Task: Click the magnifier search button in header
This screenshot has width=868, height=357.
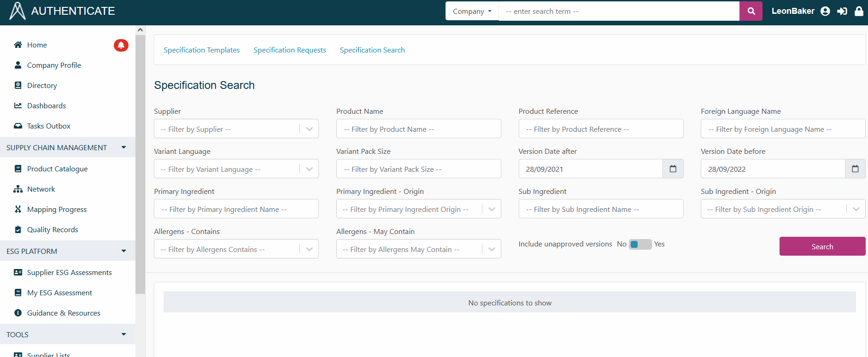Action: tap(751, 11)
